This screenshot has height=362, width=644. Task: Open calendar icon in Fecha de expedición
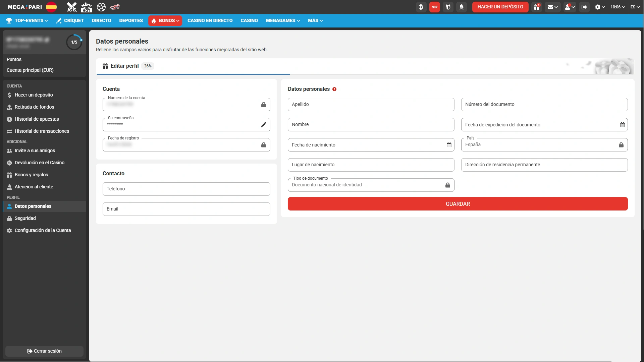pos(623,125)
